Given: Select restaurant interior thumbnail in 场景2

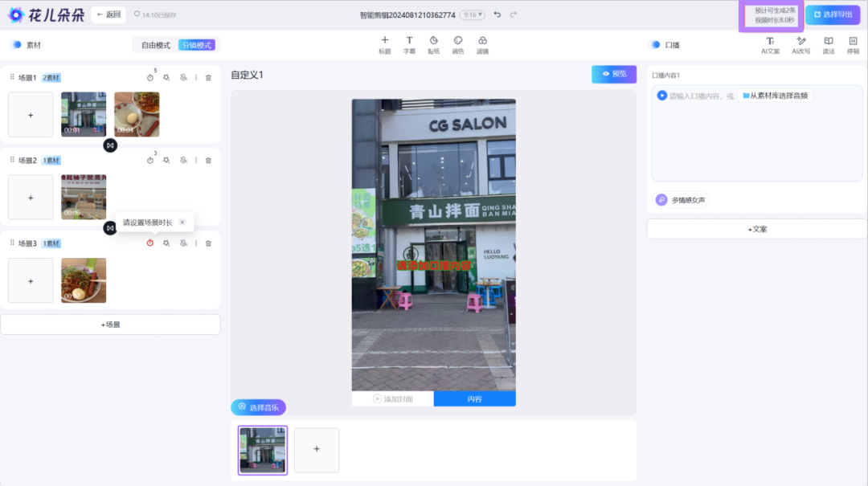Looking at the screenshot, I should pyautogui.click(x=84, y=197).
